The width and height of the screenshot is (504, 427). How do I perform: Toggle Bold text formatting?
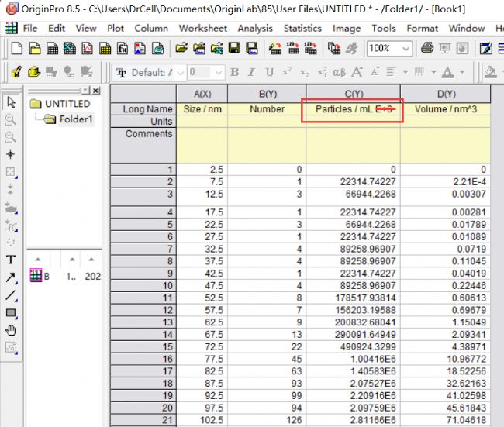tap(233, 73)
